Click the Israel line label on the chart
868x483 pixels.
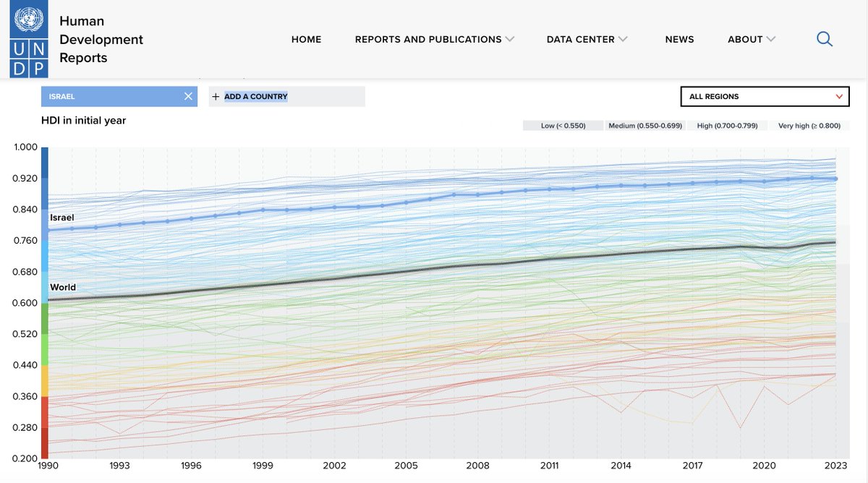pyautogui.click(x=62, y=218)
